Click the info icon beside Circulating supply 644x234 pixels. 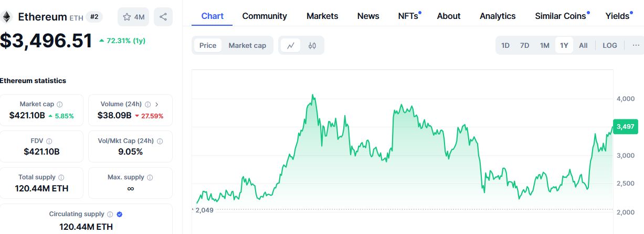tap(110, 214)
